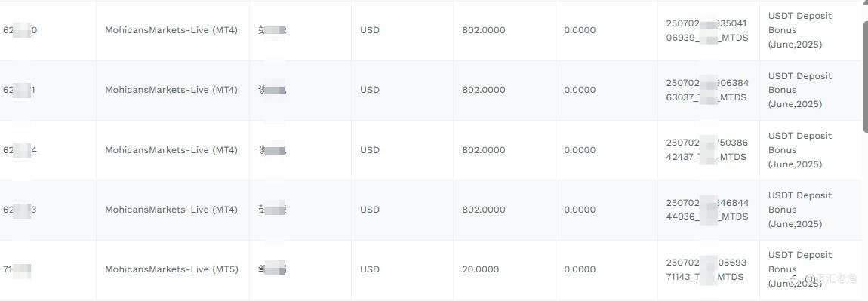Select the MohicansMarkets-Live (MT5) server cell
This screenshot has height=301, width=868.
(x=171, y=269)
